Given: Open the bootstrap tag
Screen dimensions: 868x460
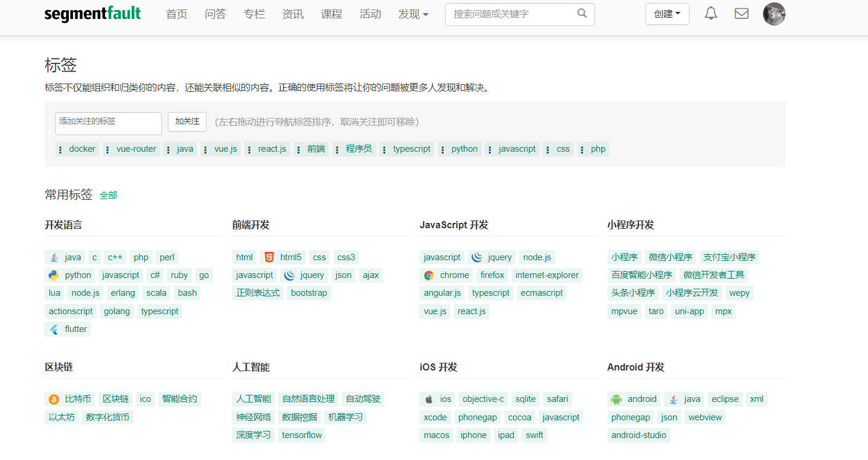Looking at the screenshot, I should 309,293.
